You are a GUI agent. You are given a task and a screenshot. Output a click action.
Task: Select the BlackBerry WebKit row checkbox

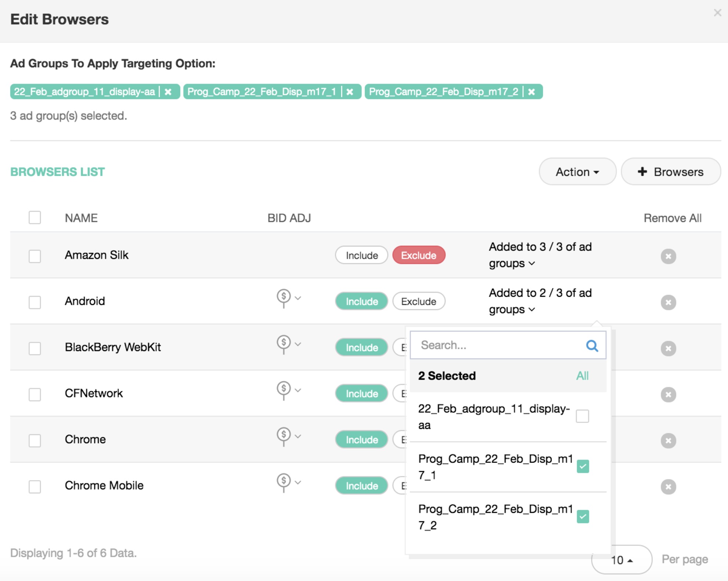pos(35,348)
